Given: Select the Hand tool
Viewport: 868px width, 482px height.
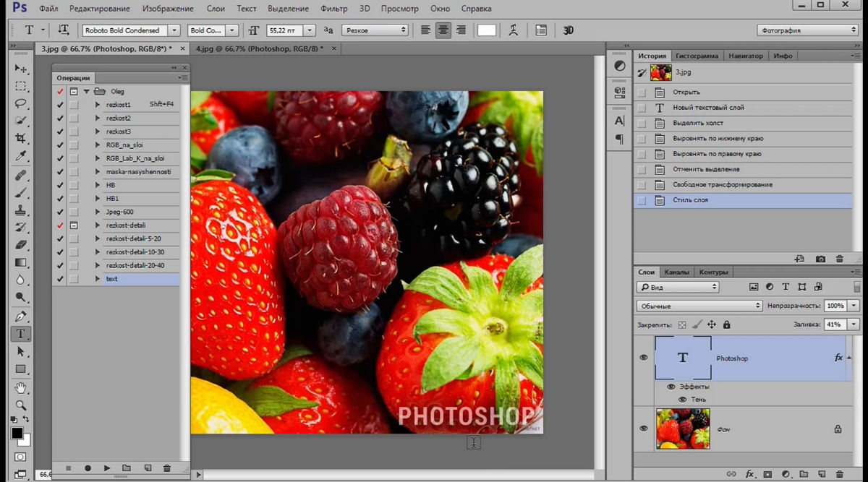Looking at the screenshot, I should [x=20, y=388].
